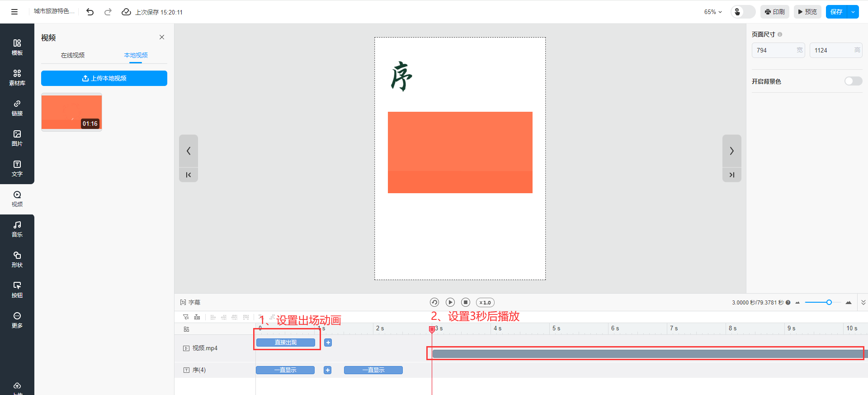Collapse the timeline panel with double chevron

tap(863, 302)
